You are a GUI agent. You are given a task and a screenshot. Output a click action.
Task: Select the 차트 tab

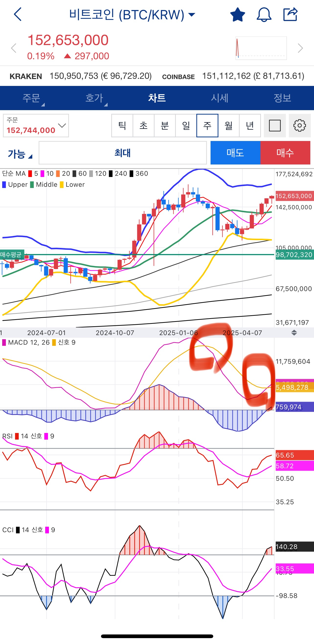[157, 98]
